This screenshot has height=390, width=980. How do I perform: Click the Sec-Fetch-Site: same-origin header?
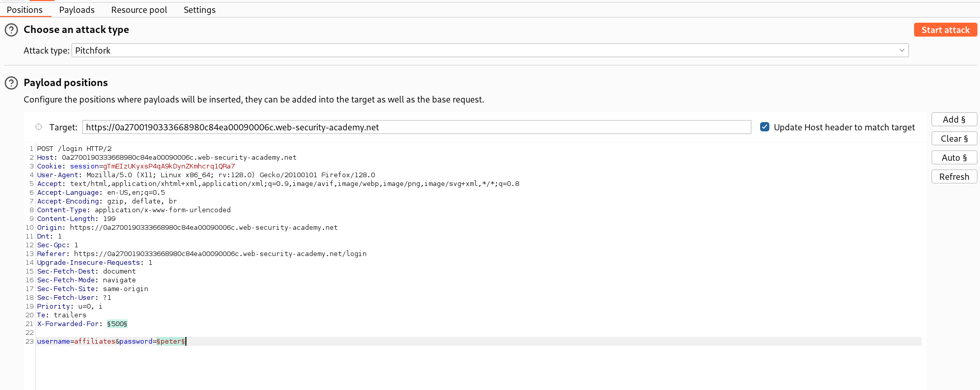tap(93, 289)
